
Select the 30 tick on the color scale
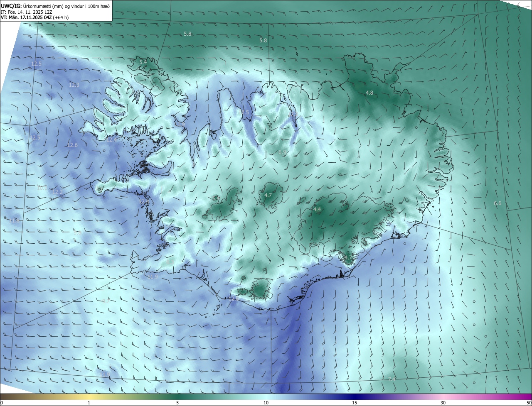tap(443, 403)
